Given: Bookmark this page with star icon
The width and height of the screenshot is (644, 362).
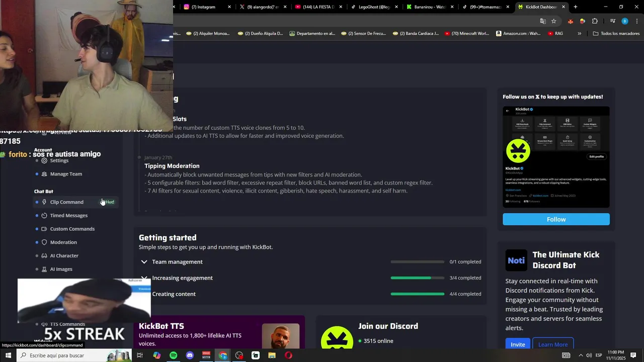Looking at the screenshot, I should coord(554,21).
